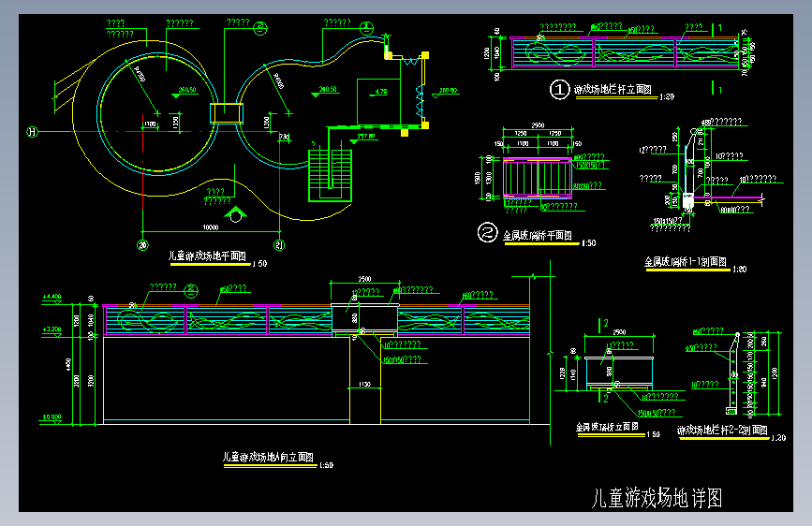The image size is (812, 526).
Task: Click the 1:50 scale of A向立面图
Action: 326,465
